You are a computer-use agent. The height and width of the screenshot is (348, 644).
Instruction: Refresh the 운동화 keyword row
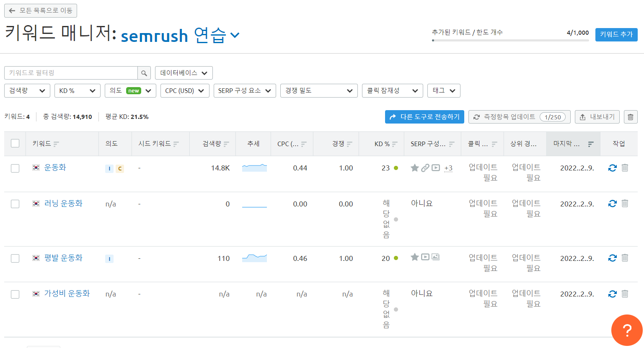[x=613, y=168]
